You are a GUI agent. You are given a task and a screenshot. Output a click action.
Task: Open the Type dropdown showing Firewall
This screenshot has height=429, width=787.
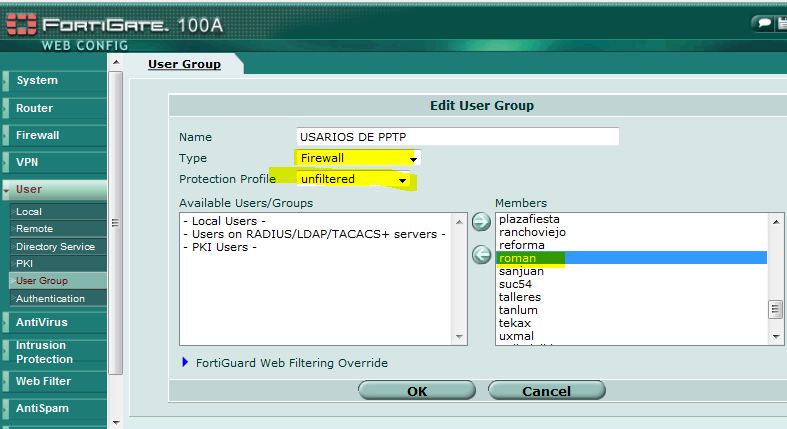(357, 158)
